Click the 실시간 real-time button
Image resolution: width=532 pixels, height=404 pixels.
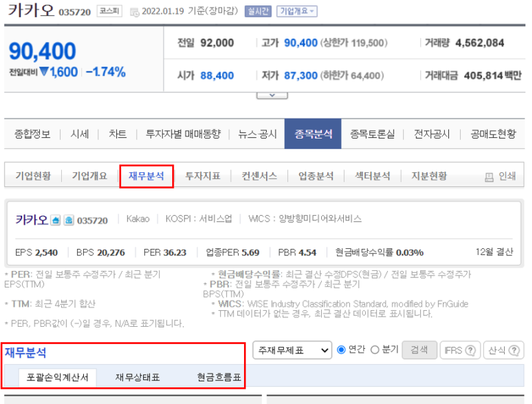[258, 11]
